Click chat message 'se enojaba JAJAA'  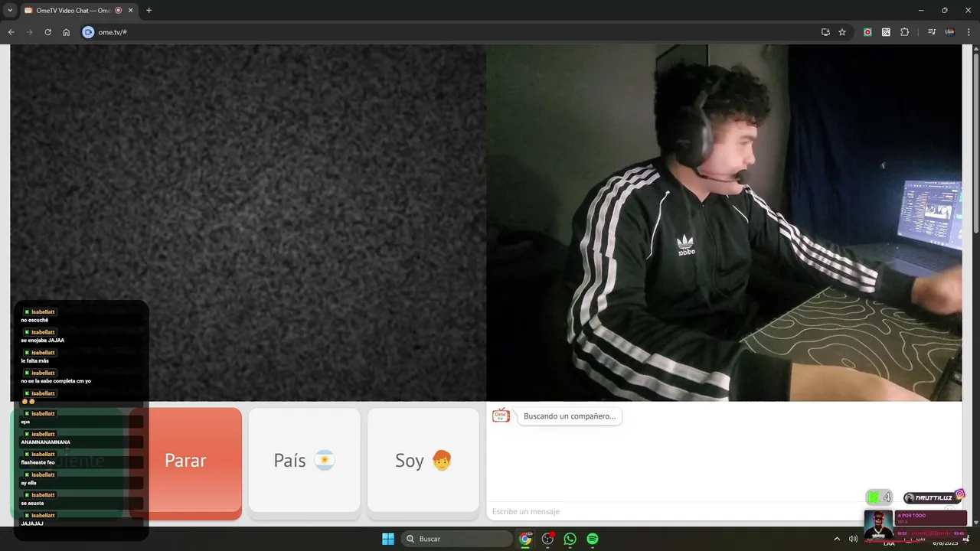[43, 341]
